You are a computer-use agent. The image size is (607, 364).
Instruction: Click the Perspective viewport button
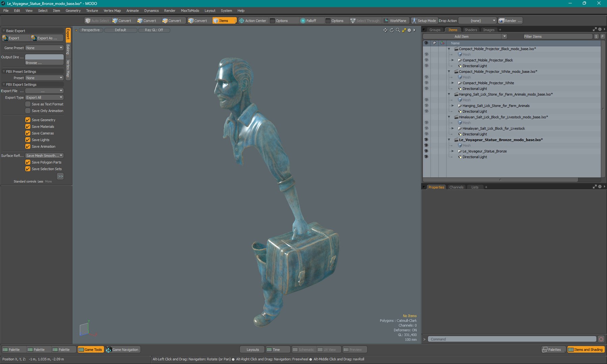[91, 30]
